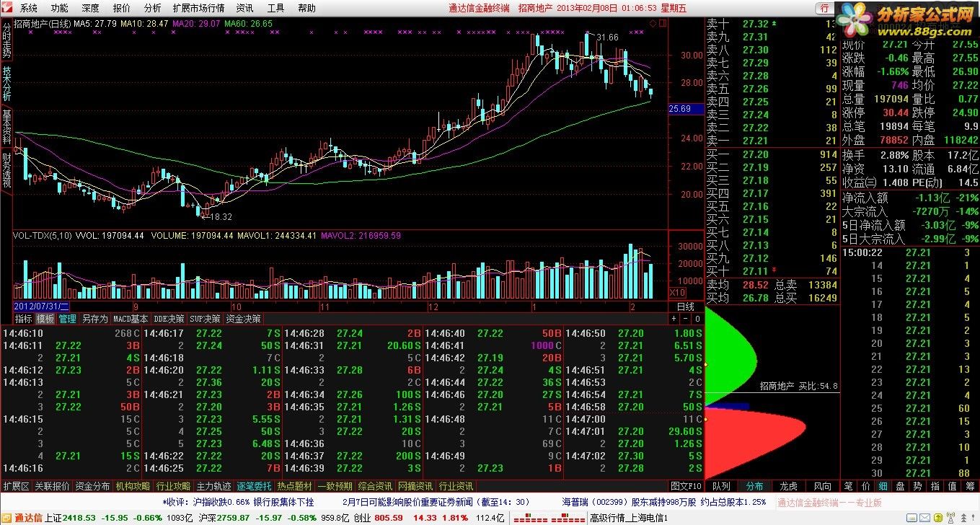Open the 帮助 menu
This screenshot has width=980, height=525.
tap(306, 8)
